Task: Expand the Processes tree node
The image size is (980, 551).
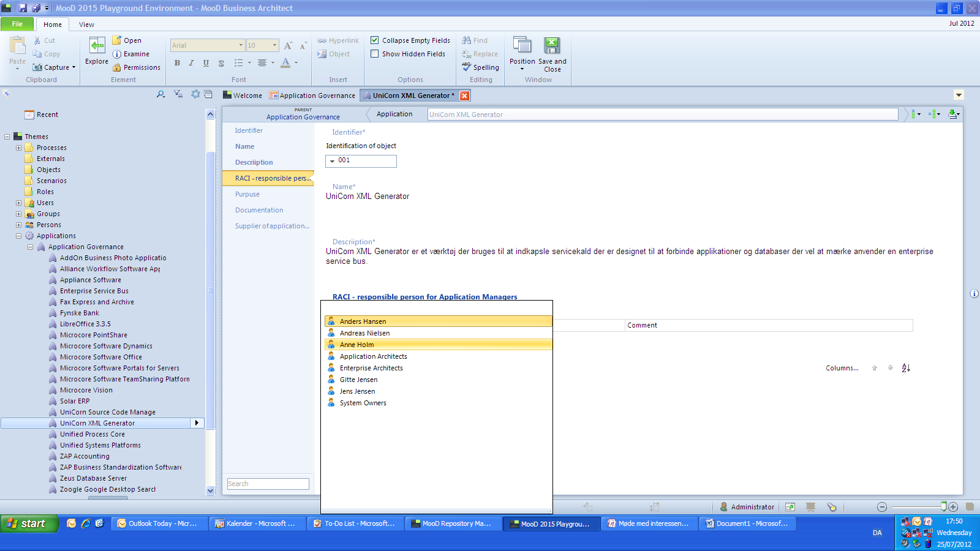Action: 18,148
